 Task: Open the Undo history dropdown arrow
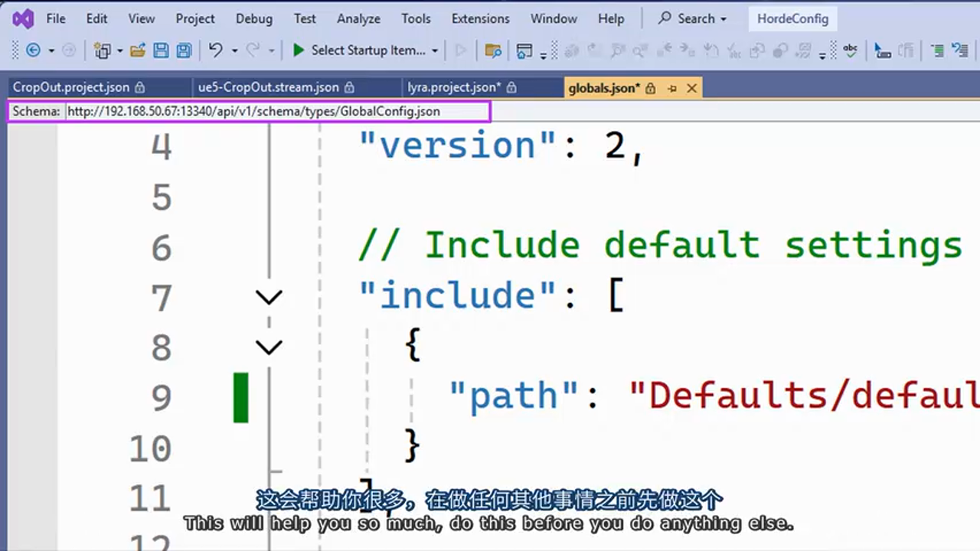[234, 51]
